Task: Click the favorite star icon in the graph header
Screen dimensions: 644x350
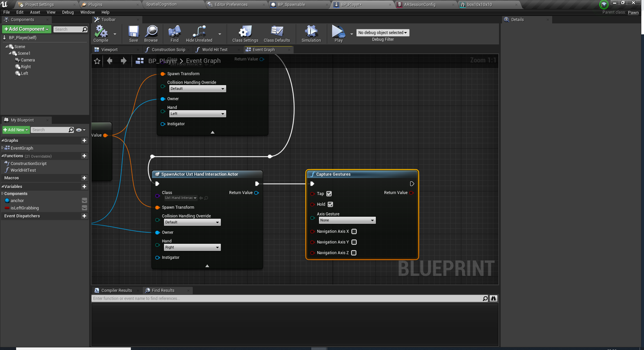Action: pyautogui.click(x=97, y=61)
